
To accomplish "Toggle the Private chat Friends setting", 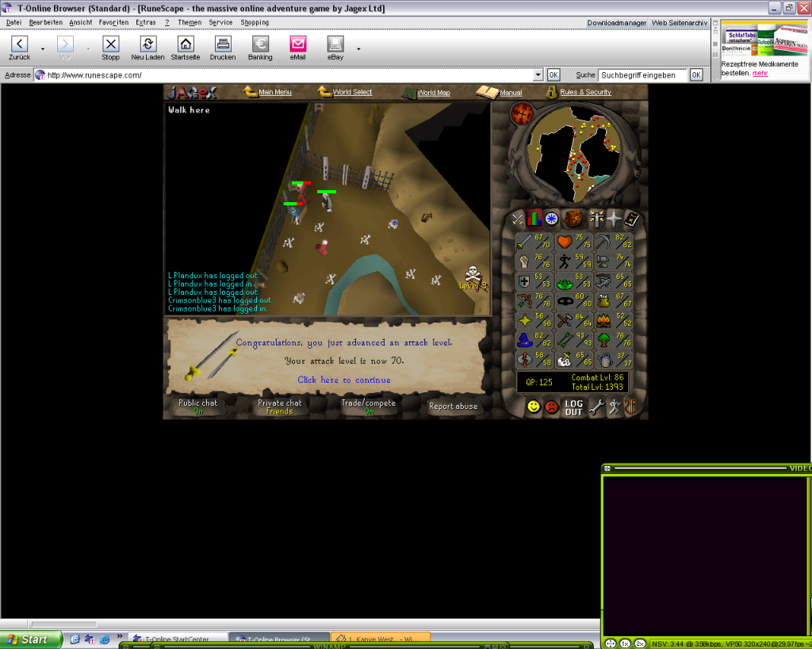I will [280, 407].
